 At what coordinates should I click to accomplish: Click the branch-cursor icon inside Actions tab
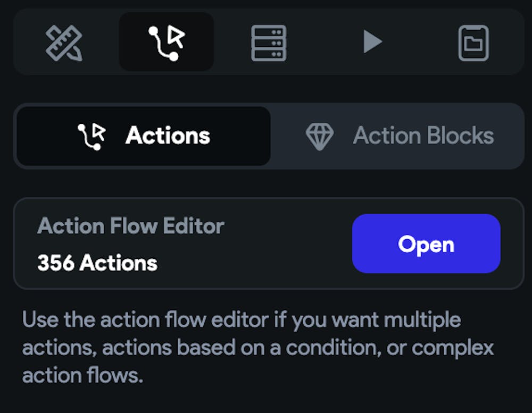(x=91, y=136)
